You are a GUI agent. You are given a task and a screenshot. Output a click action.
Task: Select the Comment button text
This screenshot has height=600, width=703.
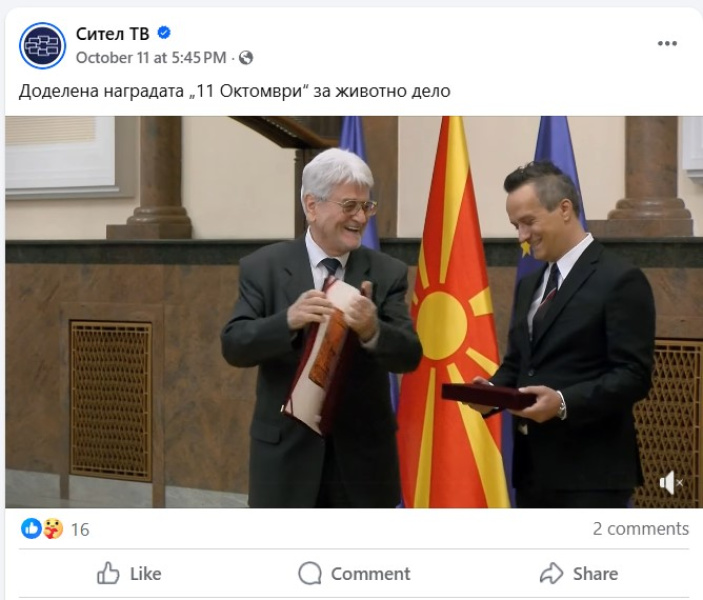(x=370, y=574)
